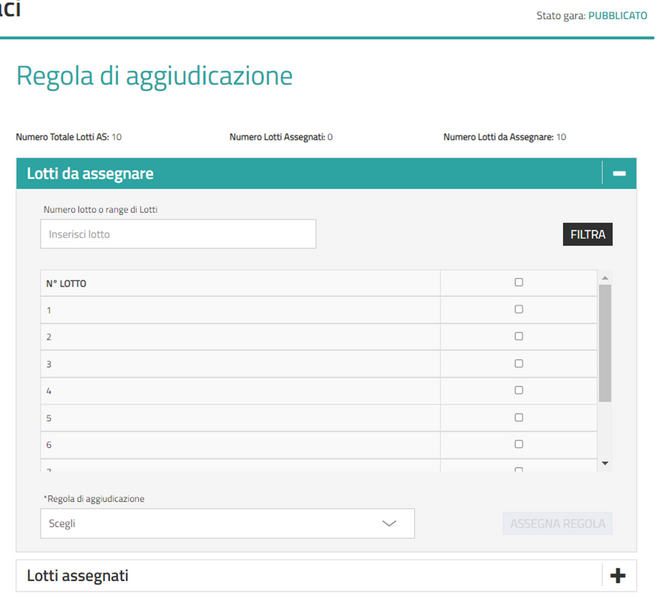
Task: Mark the lot 6 checkbox
Action: coord(518,444)
